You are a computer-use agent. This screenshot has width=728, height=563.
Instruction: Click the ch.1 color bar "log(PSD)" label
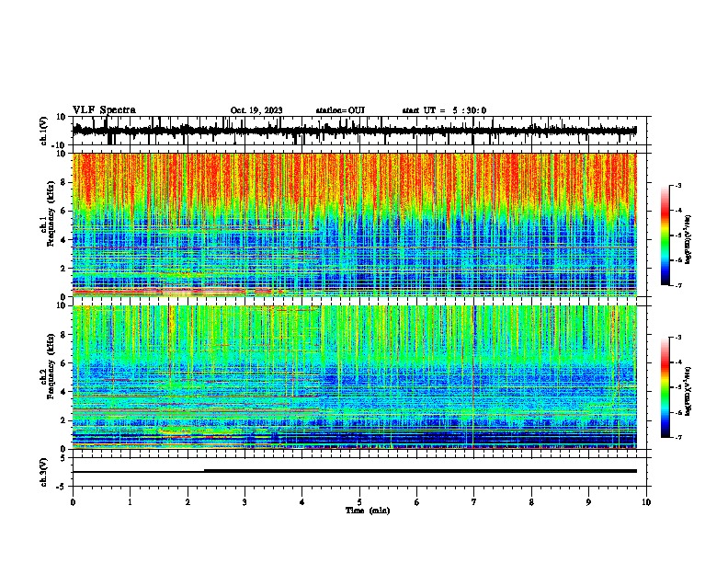click(x=688, y=239)
